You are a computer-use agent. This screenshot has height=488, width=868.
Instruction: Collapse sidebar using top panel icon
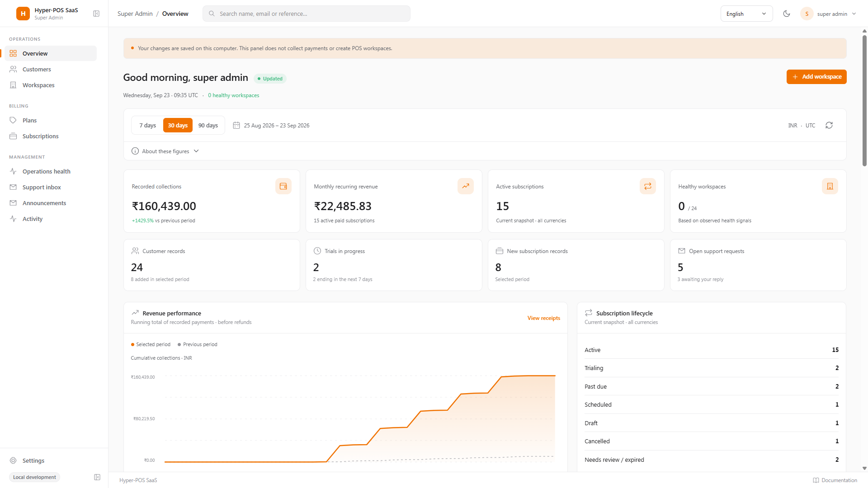[96, 14]
